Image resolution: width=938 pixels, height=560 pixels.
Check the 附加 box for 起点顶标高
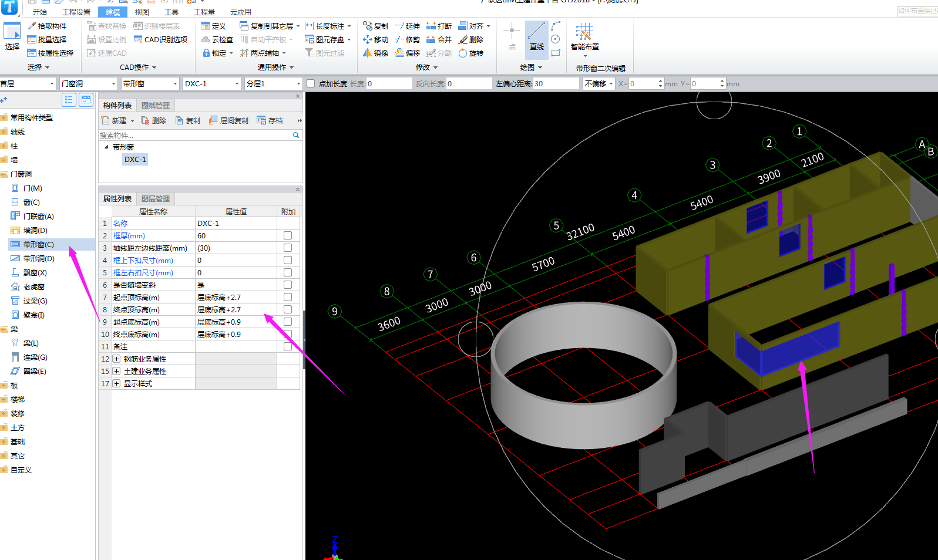click(x=288, y=297)
